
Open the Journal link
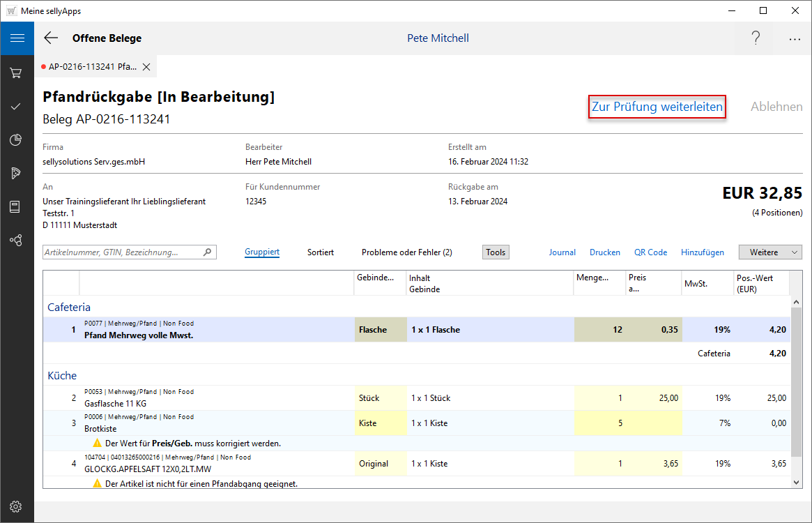click(x=562, y=252)
